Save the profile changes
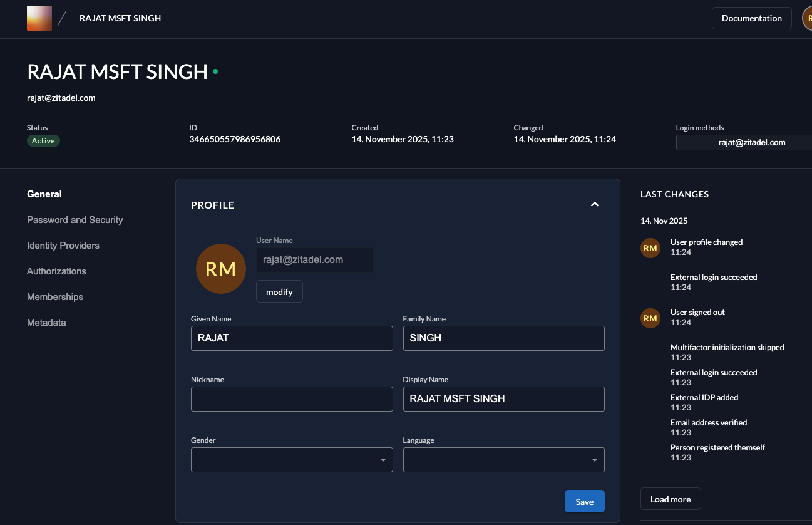 click(585, 502)
